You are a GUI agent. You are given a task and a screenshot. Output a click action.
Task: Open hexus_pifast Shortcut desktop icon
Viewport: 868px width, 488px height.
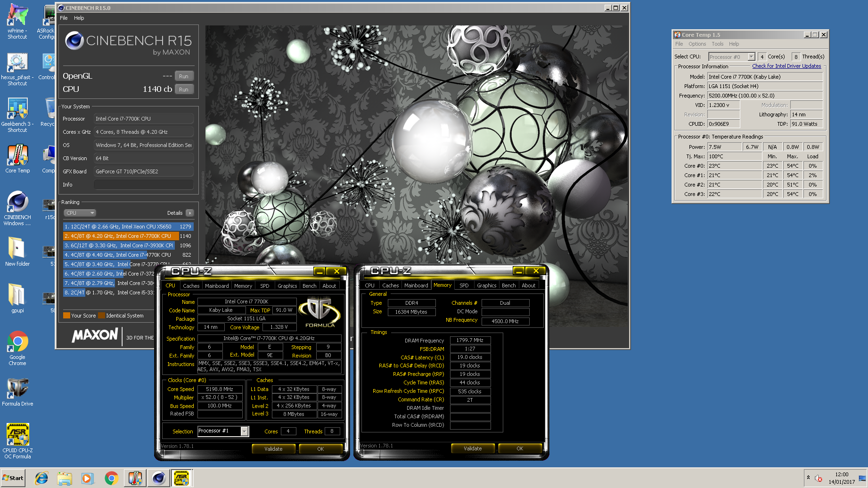pyautogui.click(x=17, y=69)
